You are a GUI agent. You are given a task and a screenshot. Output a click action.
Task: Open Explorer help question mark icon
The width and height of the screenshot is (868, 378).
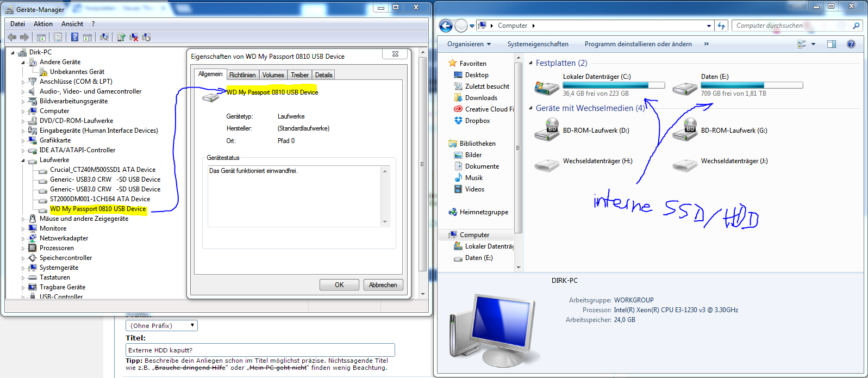tap(851, 44)
